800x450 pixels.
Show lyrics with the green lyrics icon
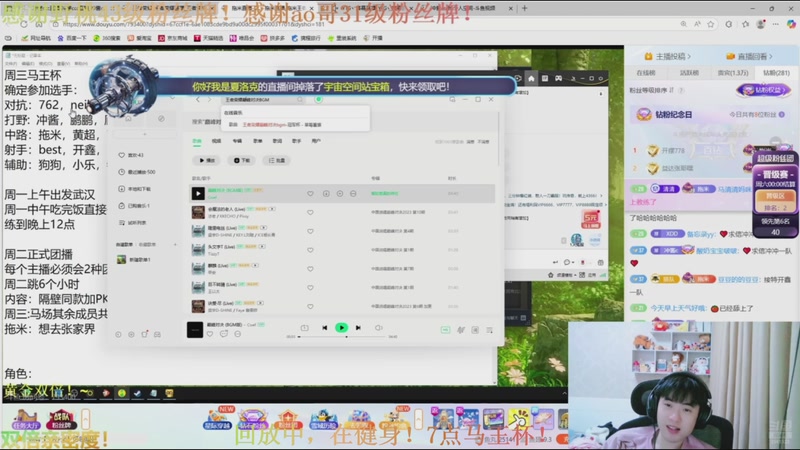tap(445, 330)
